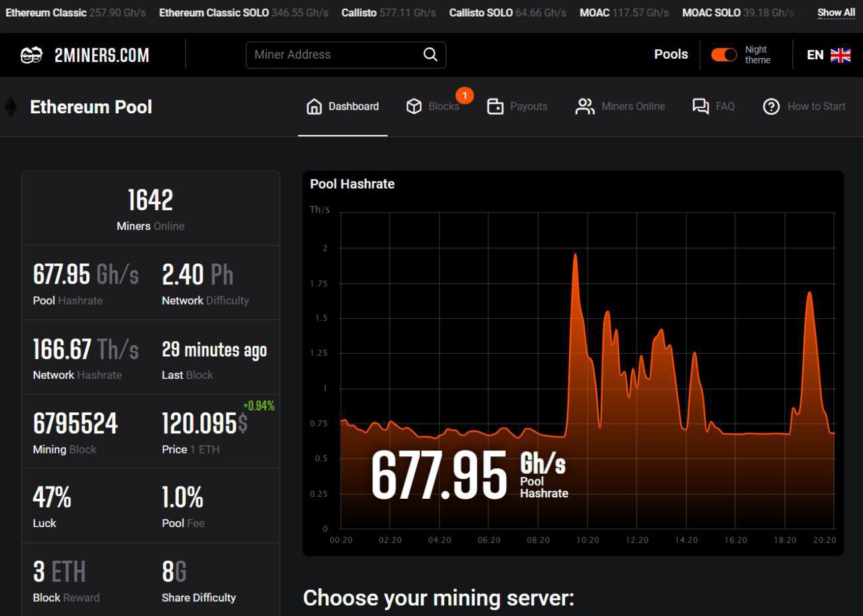
Task: Click the Blocks cube icon
Action: click(414, 106)
